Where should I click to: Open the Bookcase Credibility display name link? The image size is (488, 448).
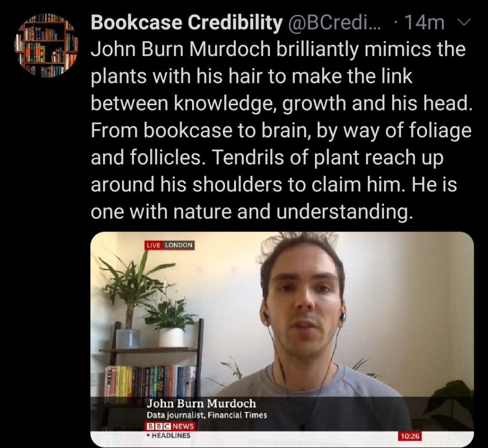click(x=187, y=23)
